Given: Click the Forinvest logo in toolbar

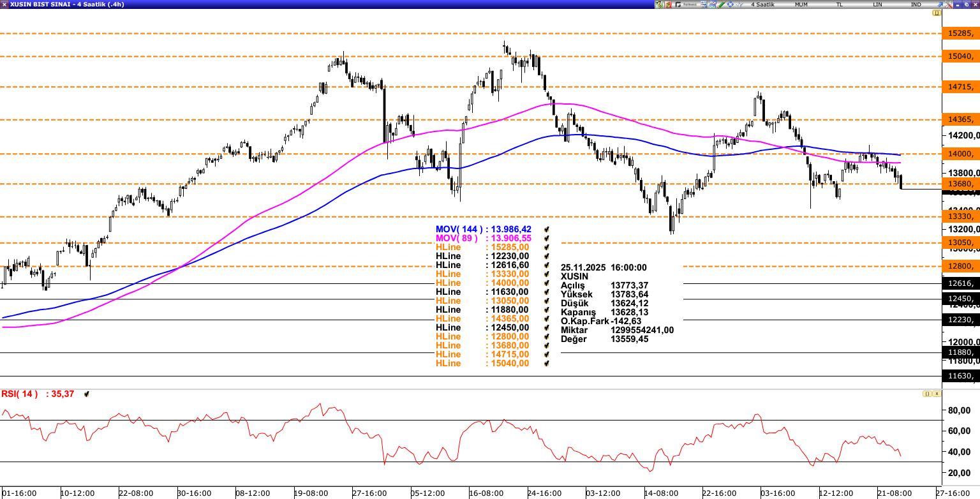Looking at the screenshot, I should point(685,4).
